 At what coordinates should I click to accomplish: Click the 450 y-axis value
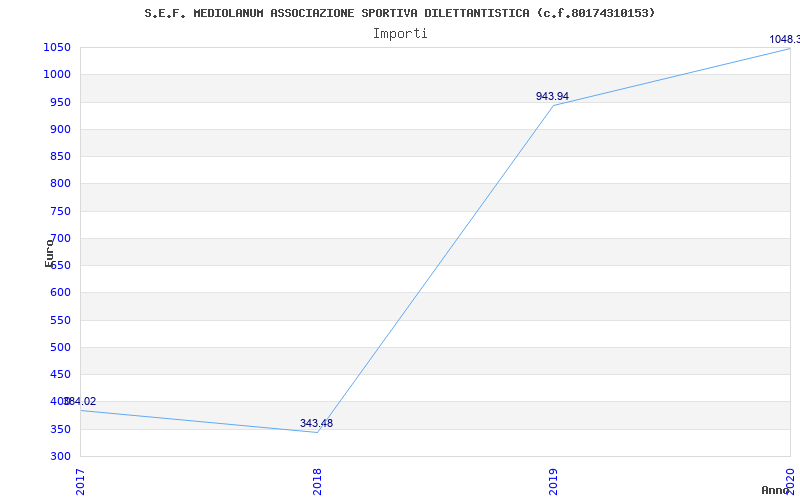(x=60, y=374)
